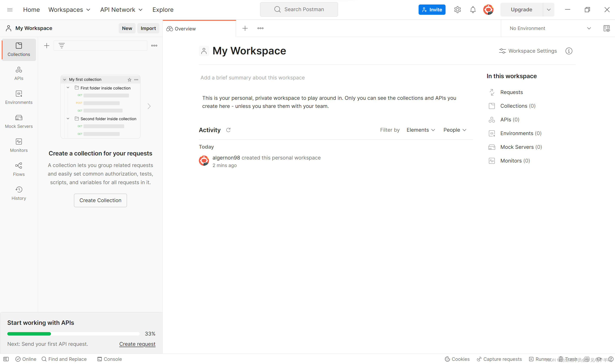Expand the Second folder inside collection

(68, 119)
